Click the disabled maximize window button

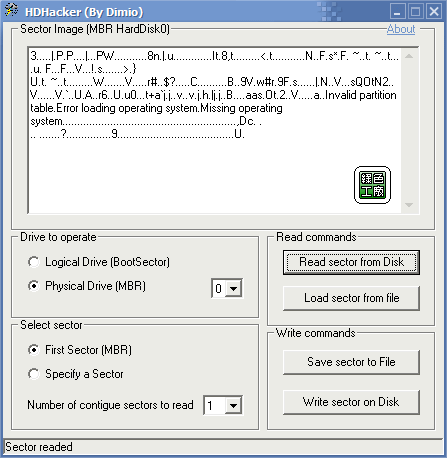416,11
